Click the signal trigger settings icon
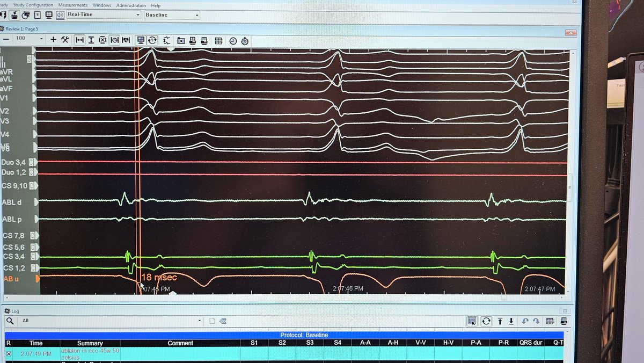The height and width of the screenshot is (363, 644). [x=167, y=40]
